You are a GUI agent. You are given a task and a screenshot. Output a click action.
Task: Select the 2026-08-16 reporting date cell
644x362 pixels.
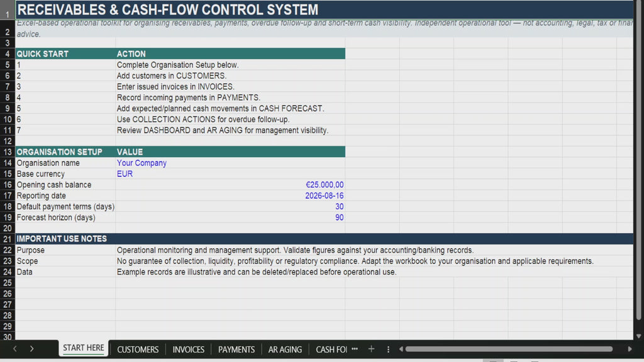point(230,195)
